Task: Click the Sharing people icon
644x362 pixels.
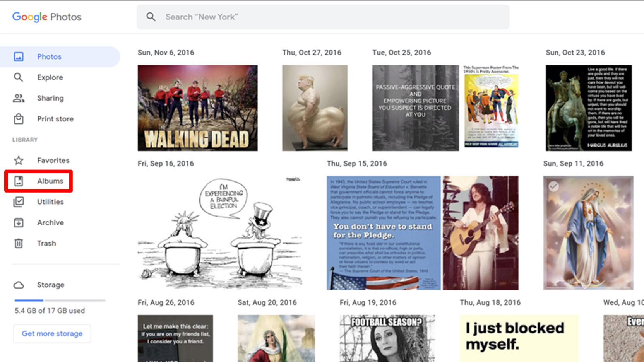Action: 18,98
